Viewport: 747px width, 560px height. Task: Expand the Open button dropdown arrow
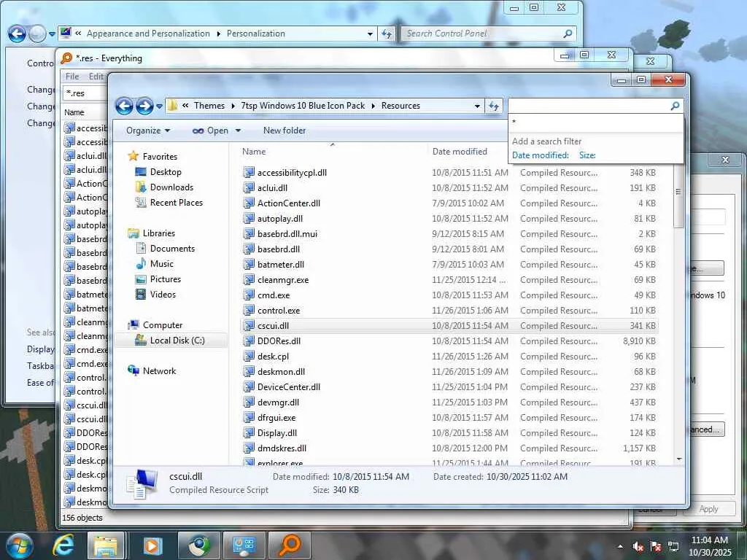(x=238, y=131)
